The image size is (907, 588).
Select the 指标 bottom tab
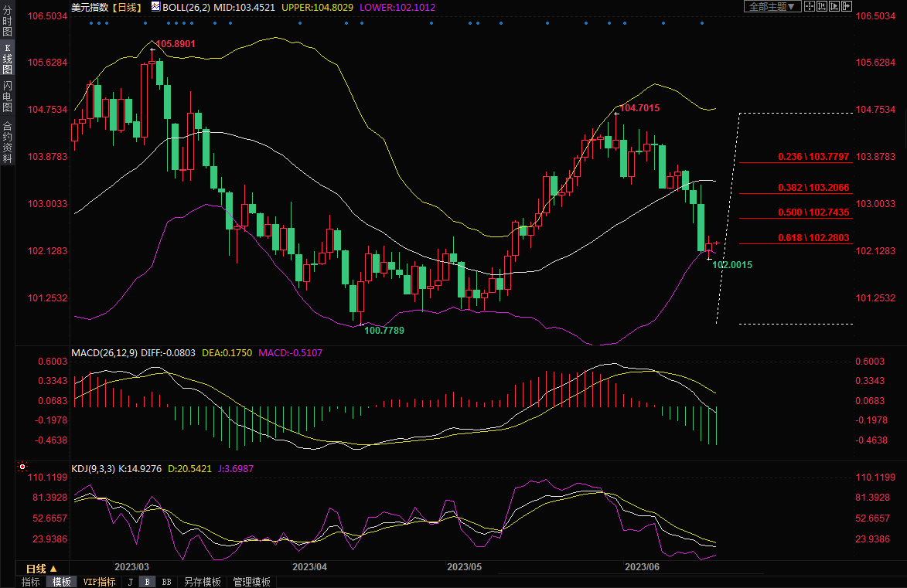pos(31,582)
